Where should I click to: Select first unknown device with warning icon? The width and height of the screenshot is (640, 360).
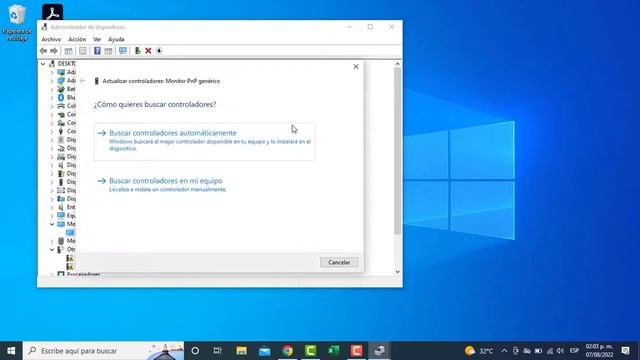(x=70, y=258)
